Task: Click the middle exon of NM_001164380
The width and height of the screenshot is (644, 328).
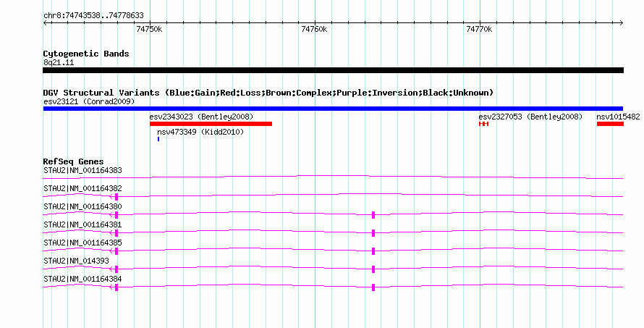Action: point(373,215)
